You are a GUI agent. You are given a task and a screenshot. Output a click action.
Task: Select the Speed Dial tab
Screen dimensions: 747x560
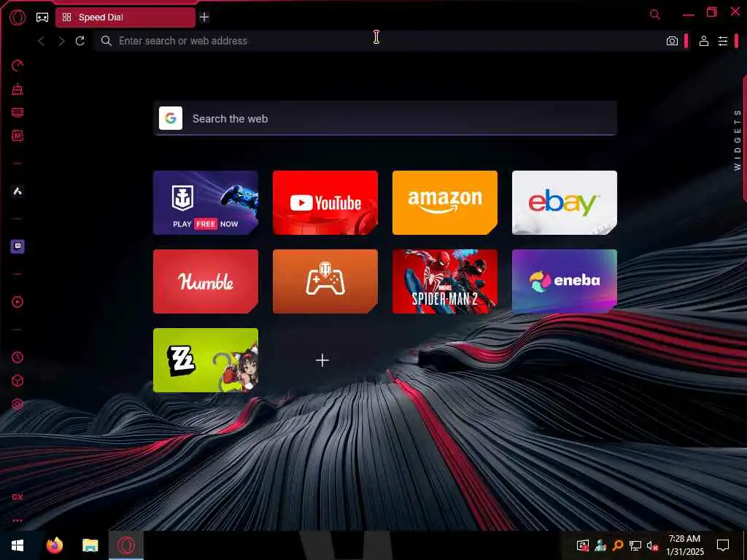(125, 17)
